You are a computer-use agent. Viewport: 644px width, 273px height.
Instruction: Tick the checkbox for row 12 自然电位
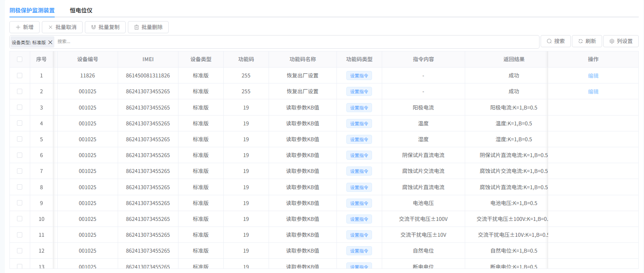click(x=20, y=251)
